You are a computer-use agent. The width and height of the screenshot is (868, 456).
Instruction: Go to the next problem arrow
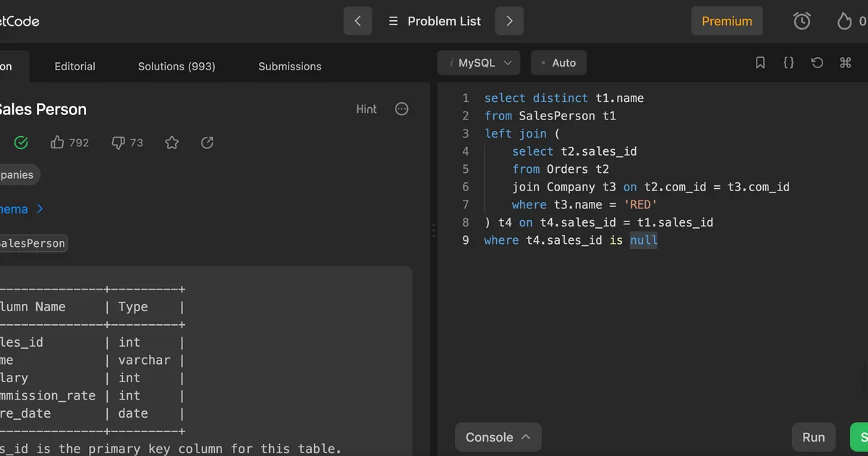(x=509, y=21)
